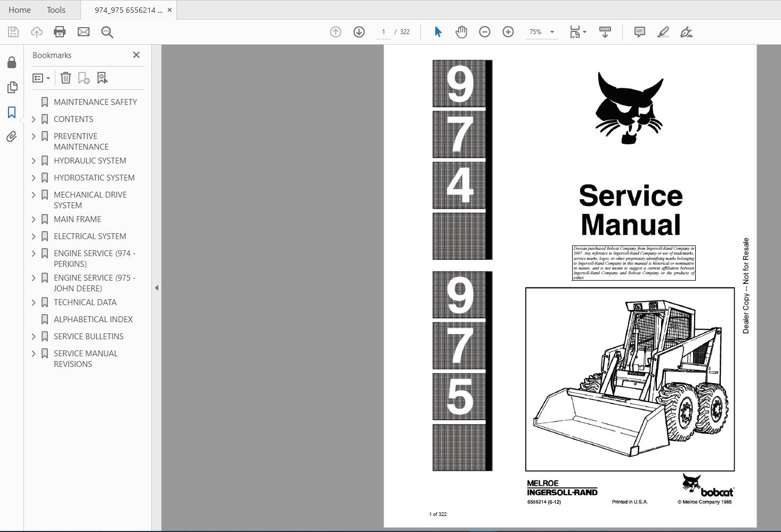The image size is (781, 532).
Task: Open bookmark options menu dropdown
Action: click(x=41, y=78)
